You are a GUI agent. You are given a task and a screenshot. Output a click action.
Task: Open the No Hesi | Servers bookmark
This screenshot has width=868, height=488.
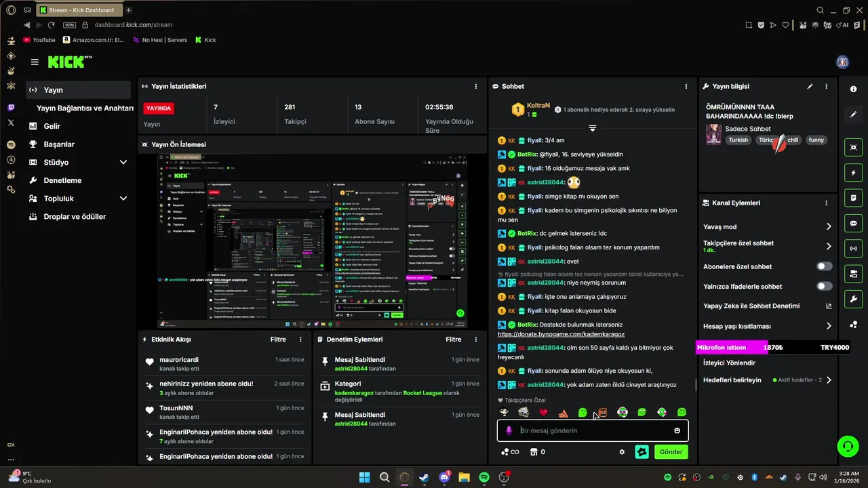tap(159, 40)
